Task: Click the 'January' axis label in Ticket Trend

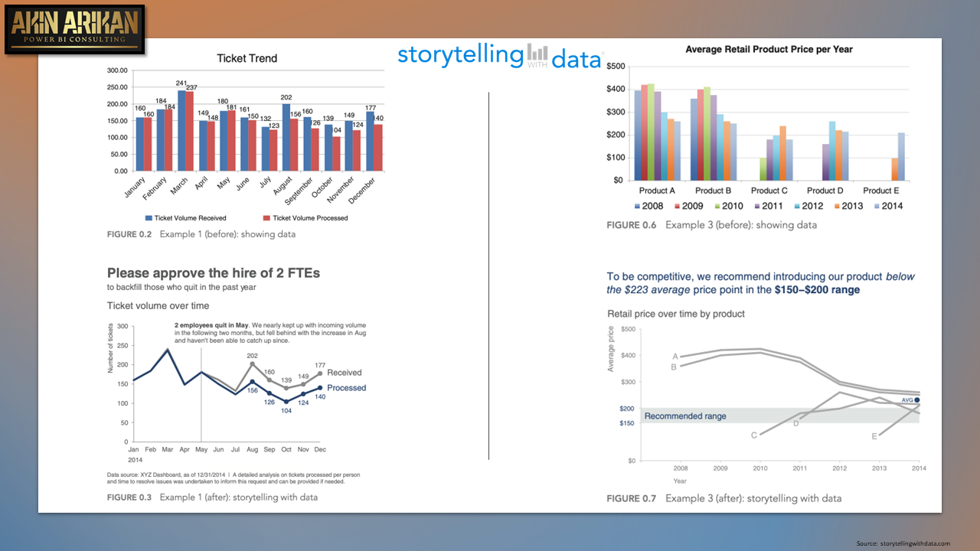Action: 134,188
